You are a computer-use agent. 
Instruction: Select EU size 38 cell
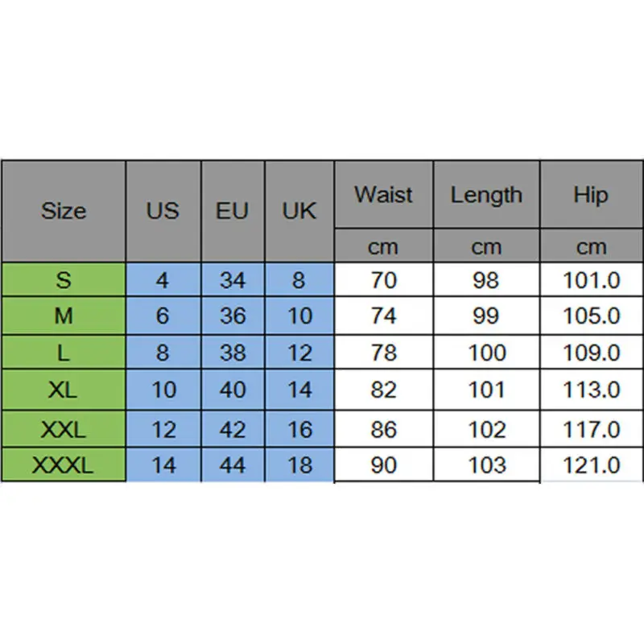(x=233, y=353)
